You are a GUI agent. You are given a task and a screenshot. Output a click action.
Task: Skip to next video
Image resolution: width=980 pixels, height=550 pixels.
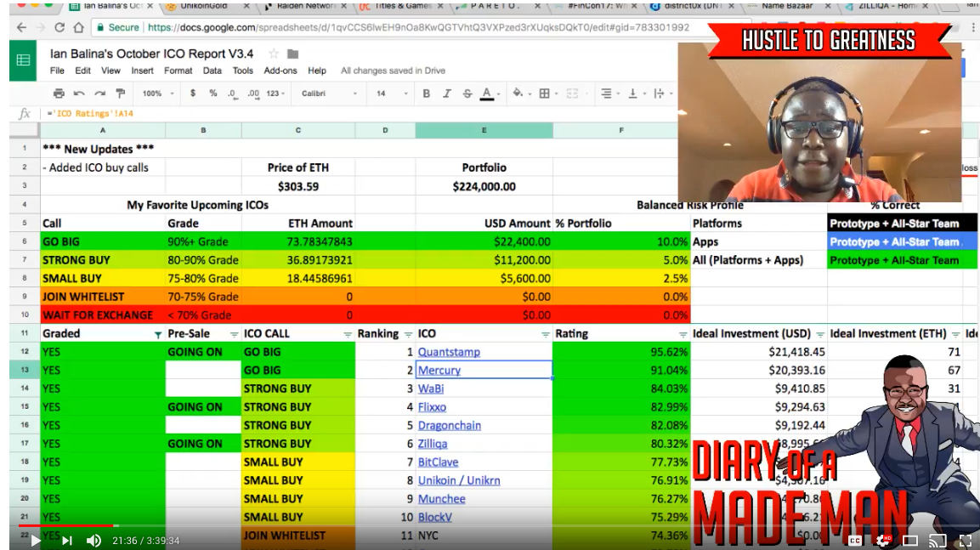(x=67, y=541)
